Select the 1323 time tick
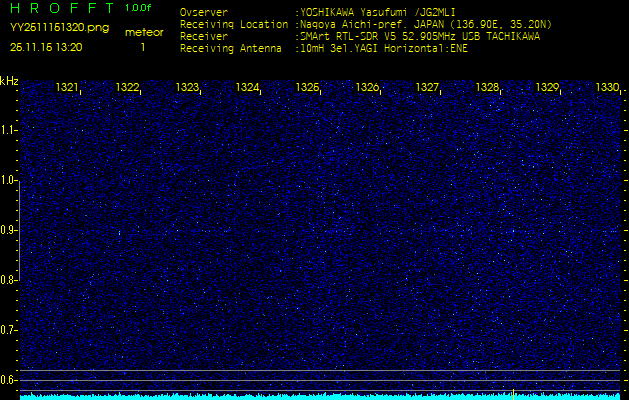Viewport: 629px width, 400px height. (x=187, y=88)
